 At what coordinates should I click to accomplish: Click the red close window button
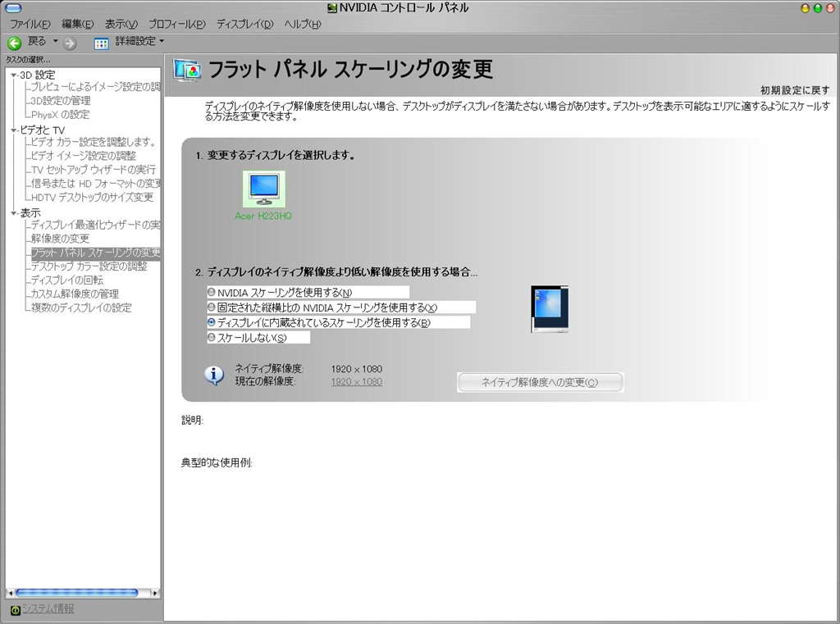(x=830, y=8)
